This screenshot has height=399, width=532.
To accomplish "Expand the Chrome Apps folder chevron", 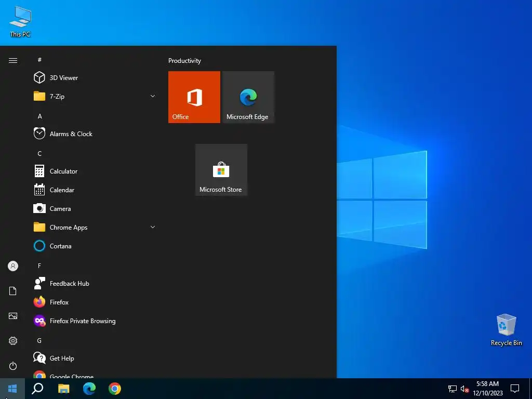I will [153, 227].
